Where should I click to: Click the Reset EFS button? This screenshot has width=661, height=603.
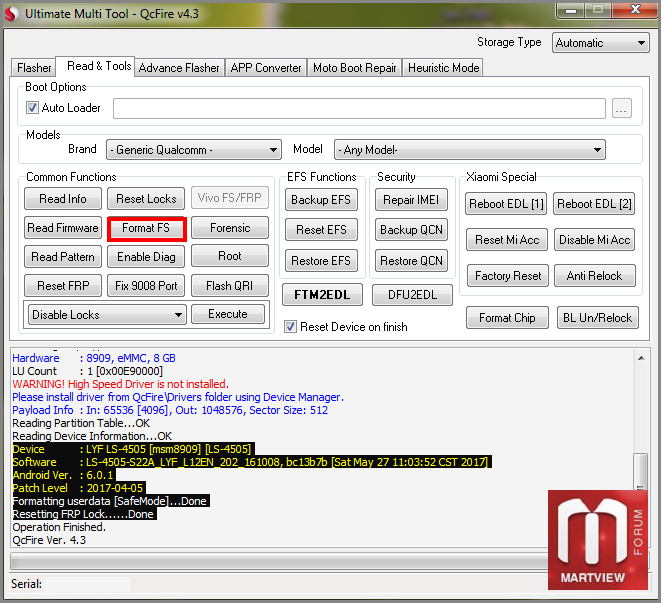click(321, 229)
